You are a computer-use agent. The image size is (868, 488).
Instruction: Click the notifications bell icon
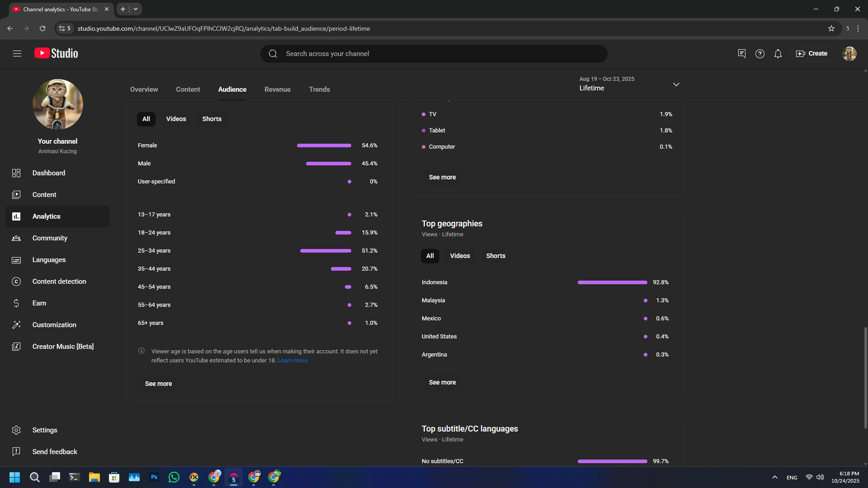pyautogui.click(x=778, y=54)
